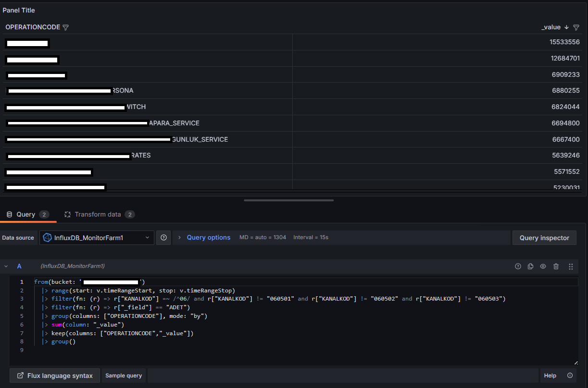Collapse query A row chevron
The height and width of the screenshot is (388, 588).
point(6,266)
